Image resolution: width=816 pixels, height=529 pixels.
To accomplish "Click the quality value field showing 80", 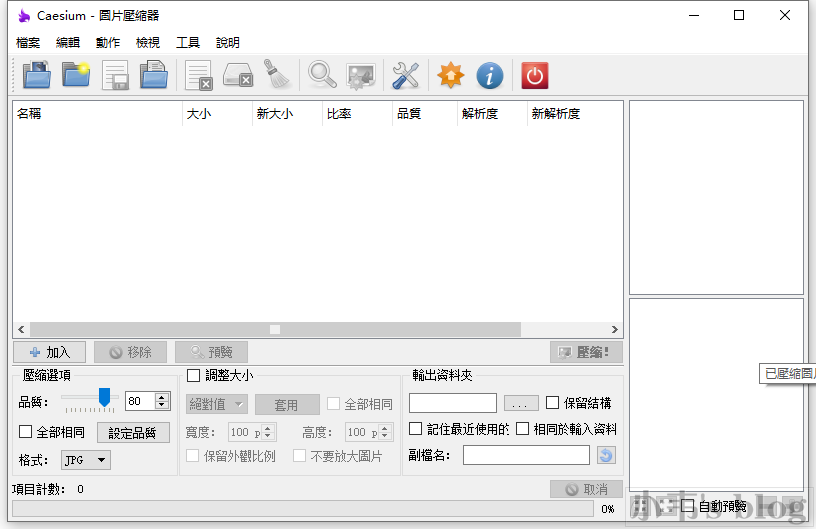I will (141, 401).
